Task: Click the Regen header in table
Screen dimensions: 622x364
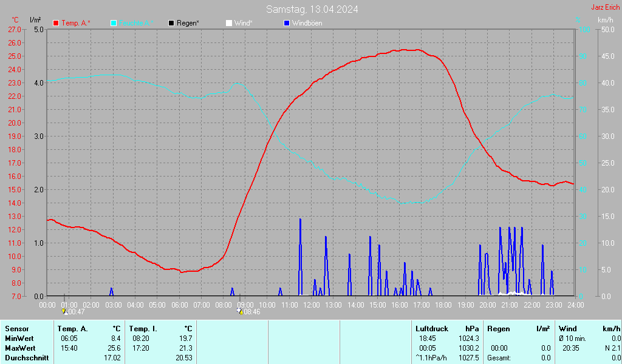Action: 499,329
